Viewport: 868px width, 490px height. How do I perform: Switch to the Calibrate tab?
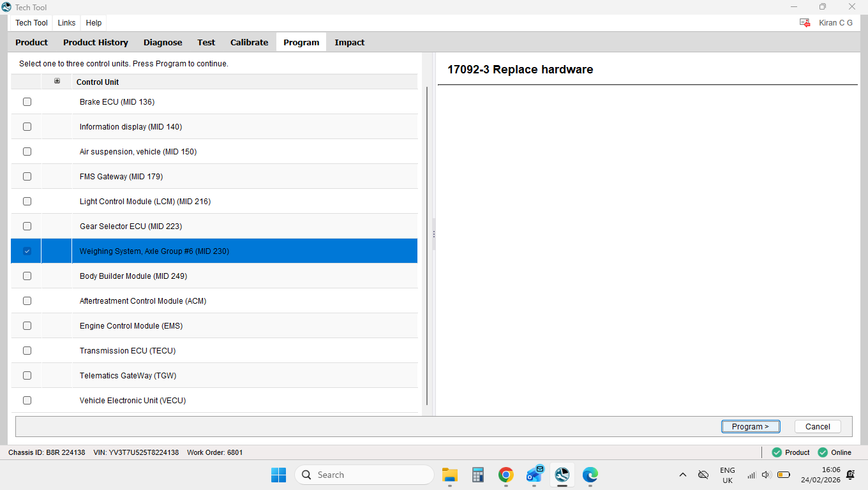tap(250, 42)
